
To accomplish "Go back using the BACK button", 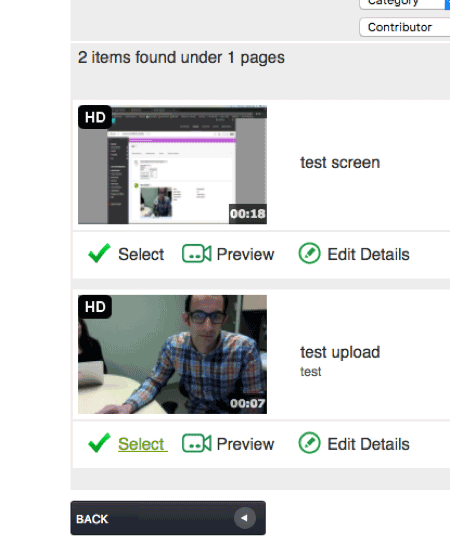I will [x=168, y=518].
